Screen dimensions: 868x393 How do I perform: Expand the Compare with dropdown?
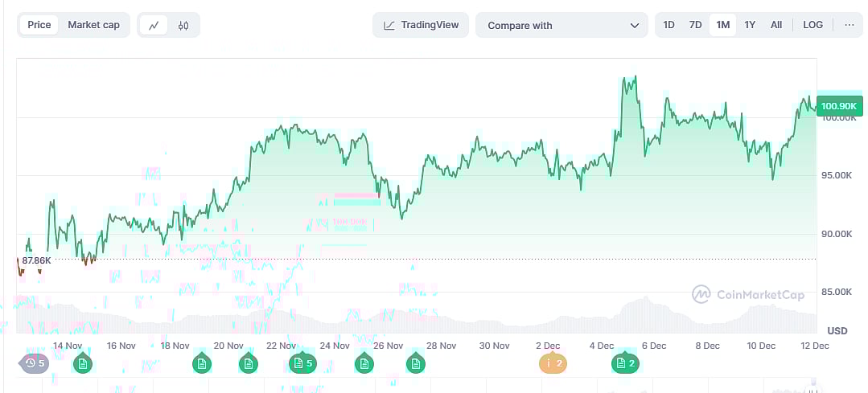(x=562, y=25)
